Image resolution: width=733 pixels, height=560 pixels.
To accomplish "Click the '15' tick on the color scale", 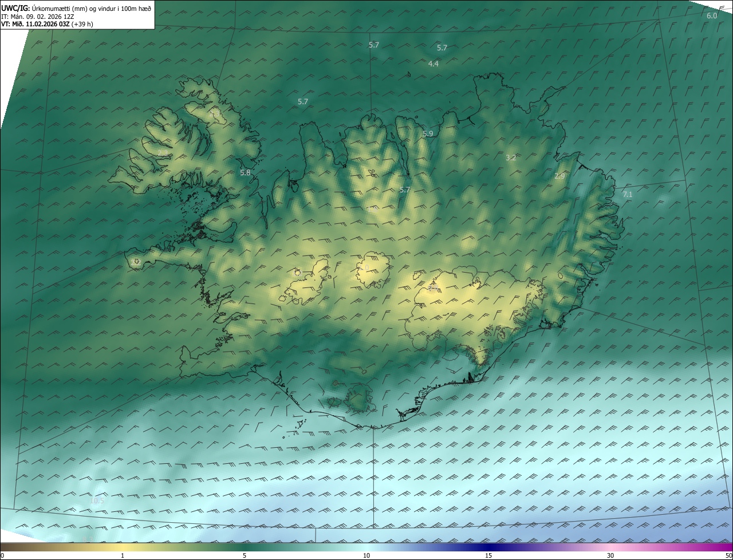I will (x=488, y=555).
